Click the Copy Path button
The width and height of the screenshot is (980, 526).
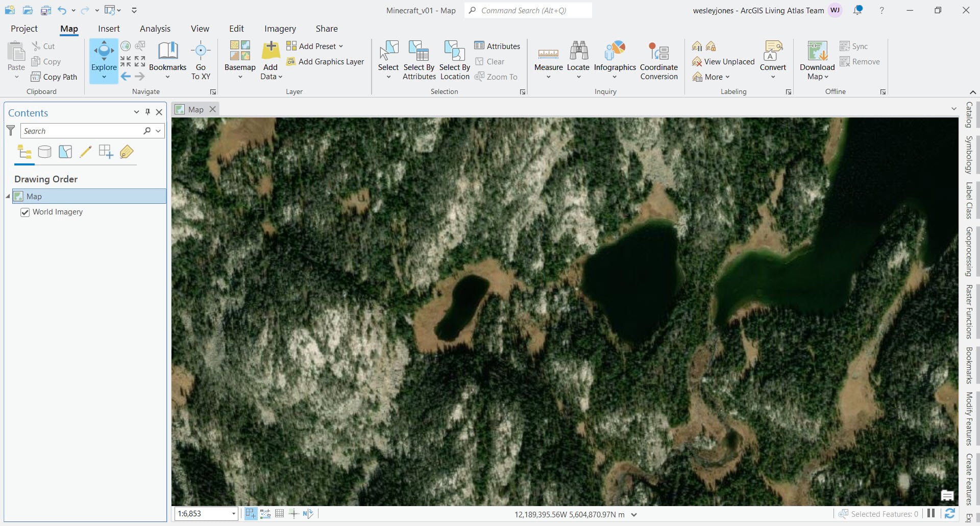54,77
